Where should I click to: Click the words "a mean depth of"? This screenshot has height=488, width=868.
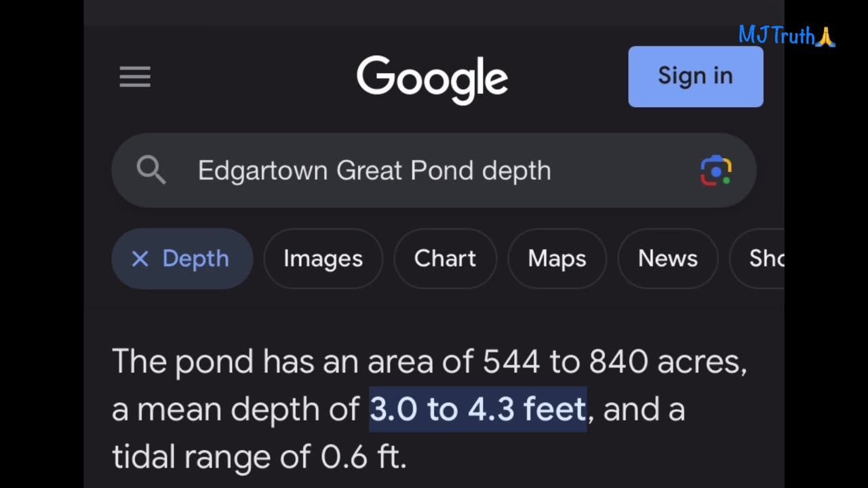[235, 409]
